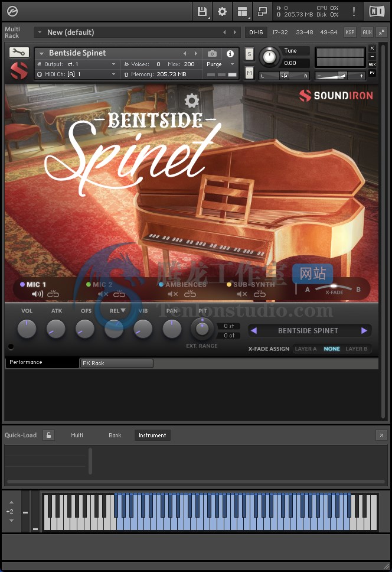The width and height of the screenshot is (392, 572).
Task: Toggle Solo S button on instrument
Action: pos(249,54)
